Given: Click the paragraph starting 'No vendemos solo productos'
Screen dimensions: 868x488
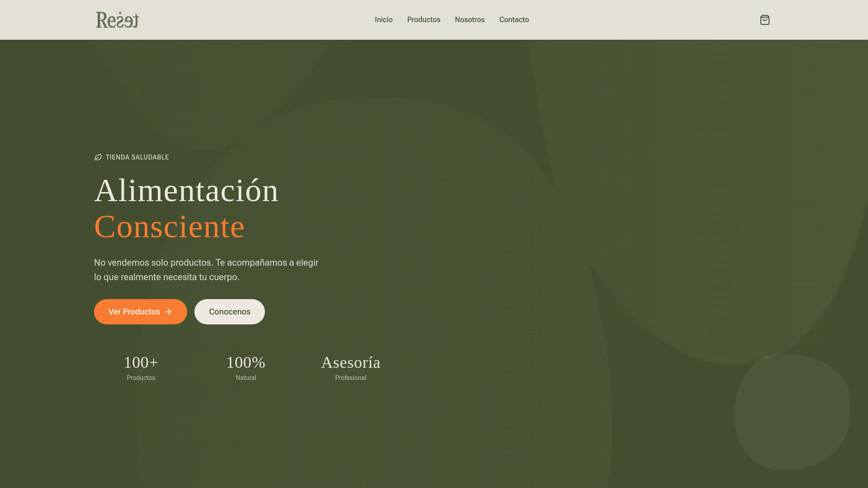Looking at the screenshot, I should pyautogui.click(x=206, y=270).
